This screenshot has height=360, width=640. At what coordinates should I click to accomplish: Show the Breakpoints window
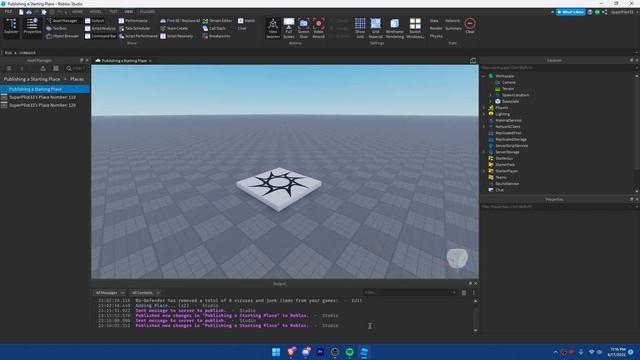pyautogui.click(x=216, y=36)
